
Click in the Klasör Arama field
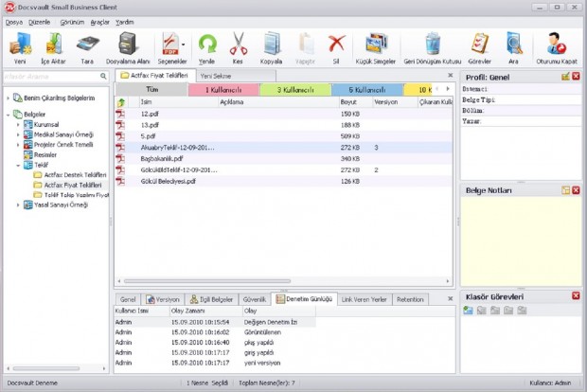pyautogui.click(x=52, y=77)
